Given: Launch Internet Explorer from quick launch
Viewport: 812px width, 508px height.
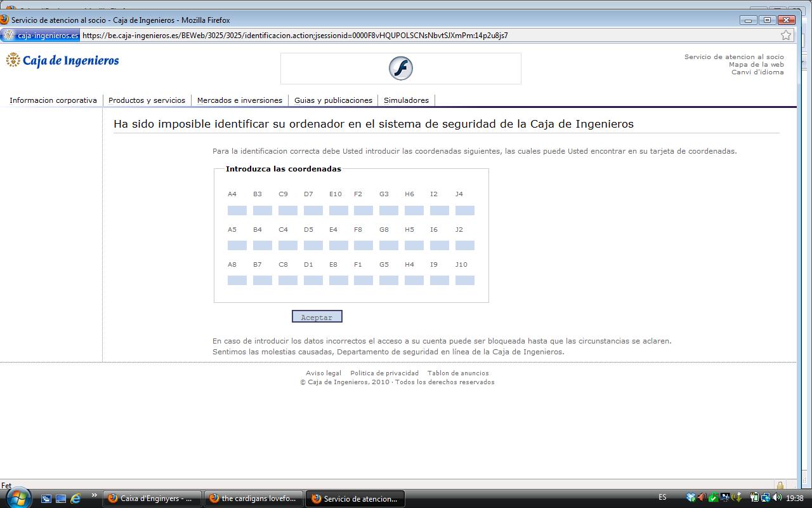Looking at the screenshot, I should coord(75,498).
